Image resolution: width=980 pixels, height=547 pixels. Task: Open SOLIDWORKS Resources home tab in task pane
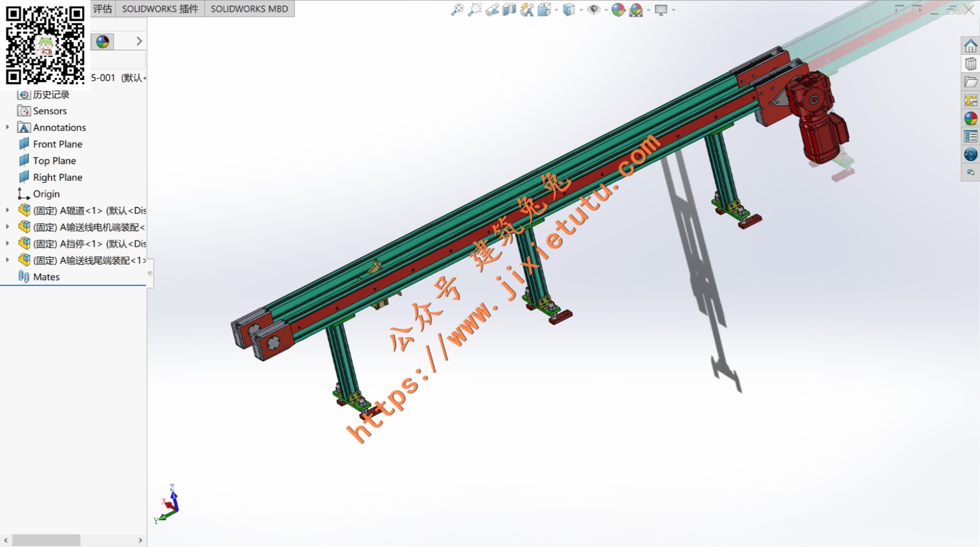[970, 46]
